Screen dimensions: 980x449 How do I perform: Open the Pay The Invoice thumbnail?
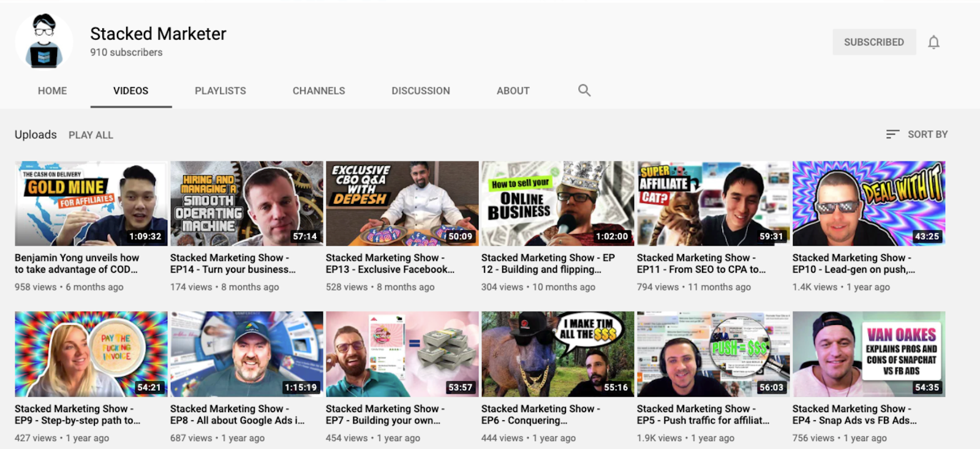click(91, 354)
